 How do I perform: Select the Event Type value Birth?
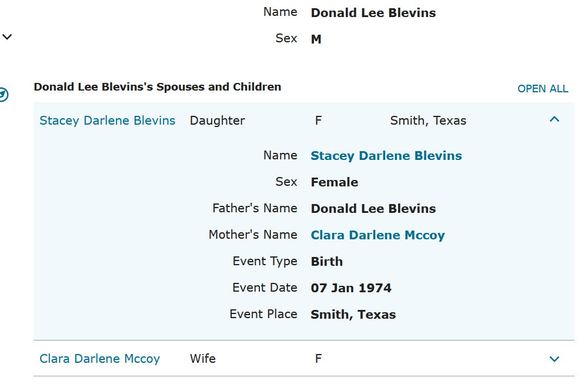pyautogui.click(x=326, y=262)
